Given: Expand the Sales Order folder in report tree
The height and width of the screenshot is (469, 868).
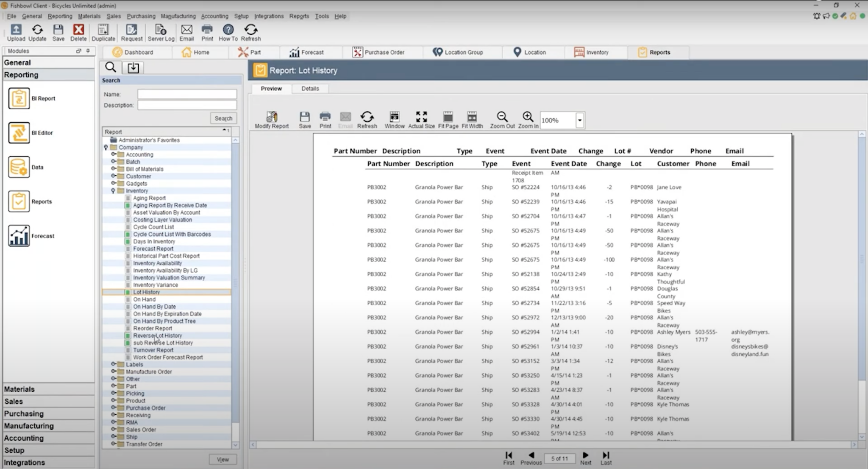Looking at the screenshot, I should 114,429.
